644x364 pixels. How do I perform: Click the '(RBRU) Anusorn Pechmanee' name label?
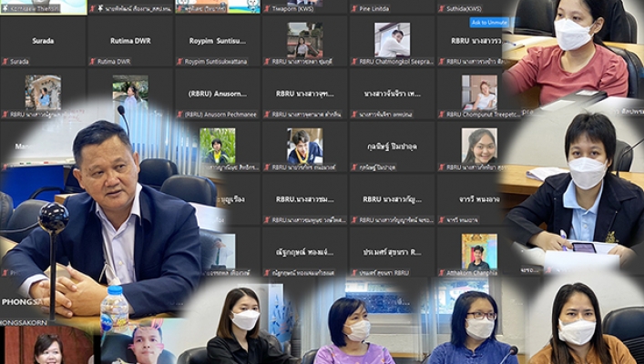[220, 115]
